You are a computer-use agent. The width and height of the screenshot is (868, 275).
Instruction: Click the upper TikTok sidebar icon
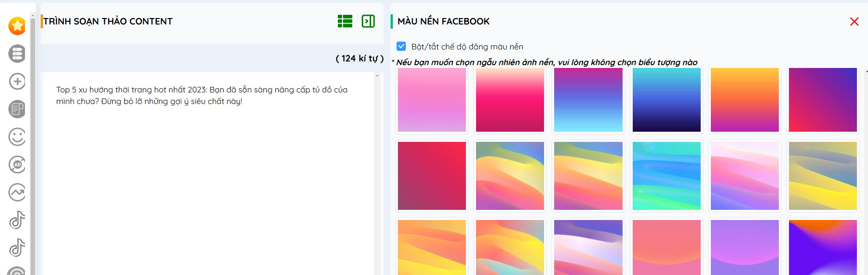[x=17, y=220]
